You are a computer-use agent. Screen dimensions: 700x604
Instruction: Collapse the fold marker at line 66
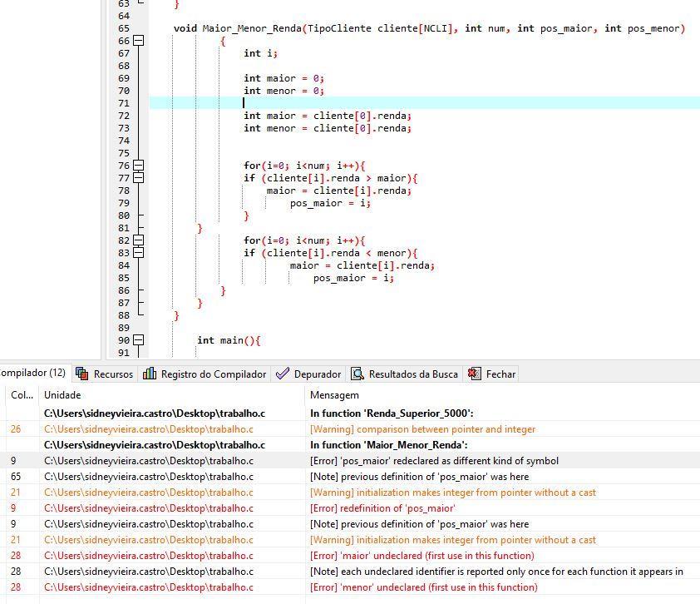tap(139, 41)
